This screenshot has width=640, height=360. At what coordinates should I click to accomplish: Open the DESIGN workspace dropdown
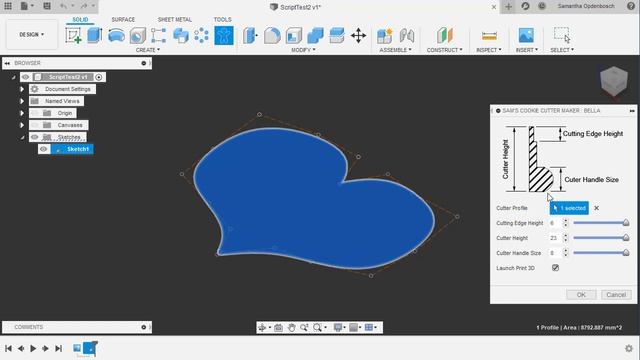coord(31,35)
